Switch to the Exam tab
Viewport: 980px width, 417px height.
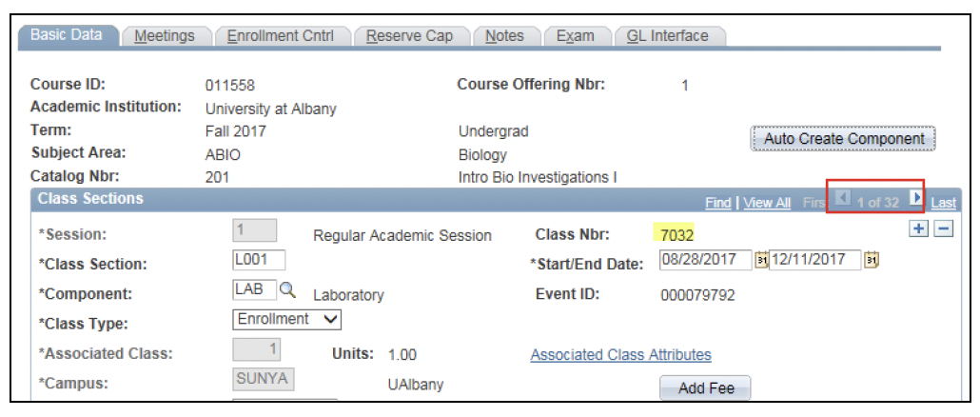[575, 36]
